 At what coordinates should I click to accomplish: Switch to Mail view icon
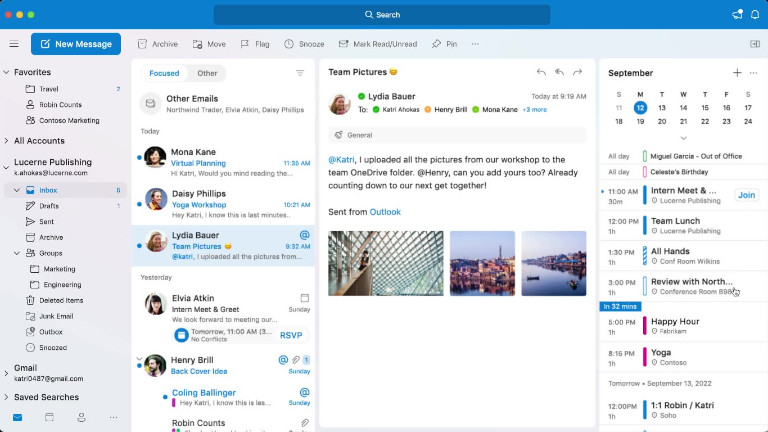17,418
